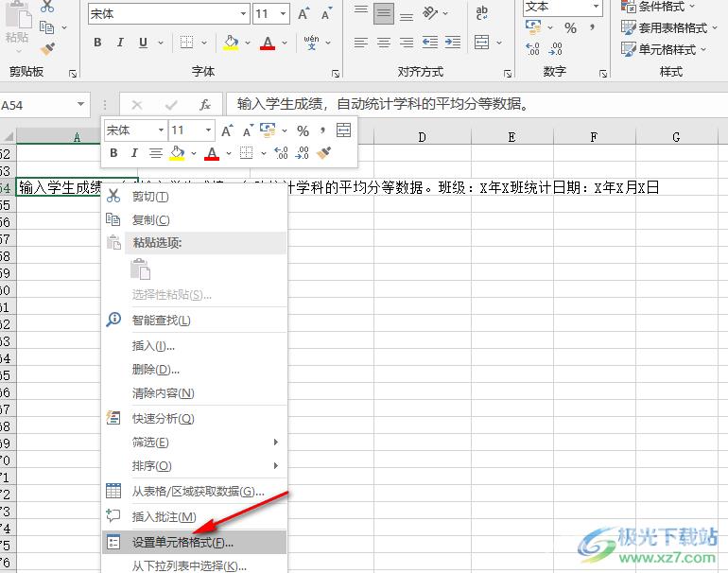Toggle Underline in the ribbon font group

pyautogui.click(x=143, y=43)
